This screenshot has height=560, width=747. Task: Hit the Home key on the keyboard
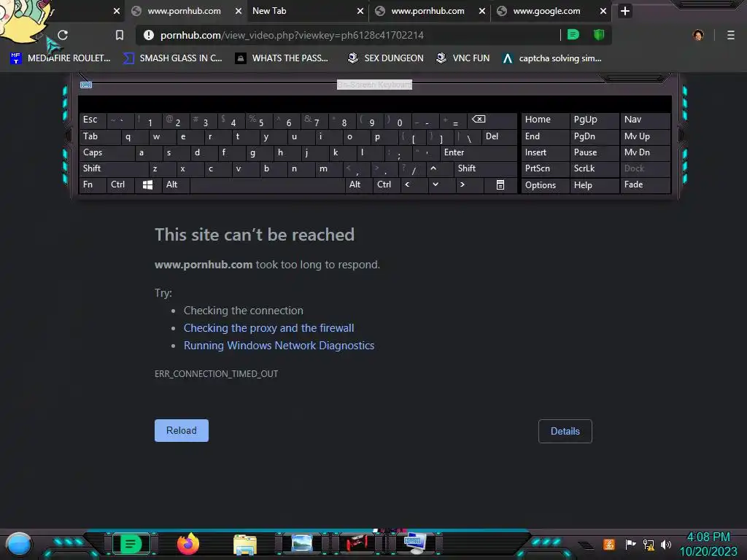pyautogui.click(x=546, y=120)
